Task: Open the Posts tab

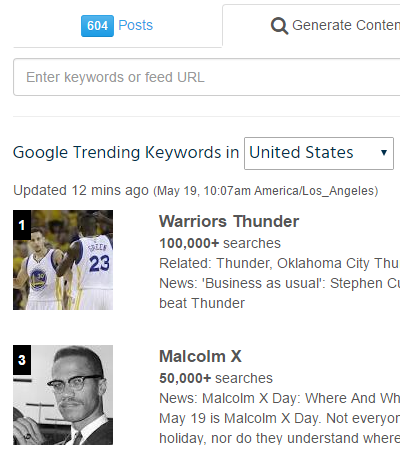Action: tap(117, 26)
